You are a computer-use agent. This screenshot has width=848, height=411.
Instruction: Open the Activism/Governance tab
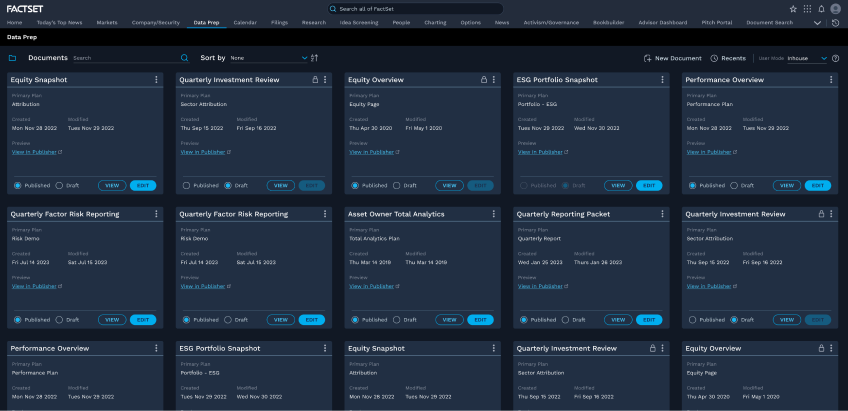tap(551, 23)
